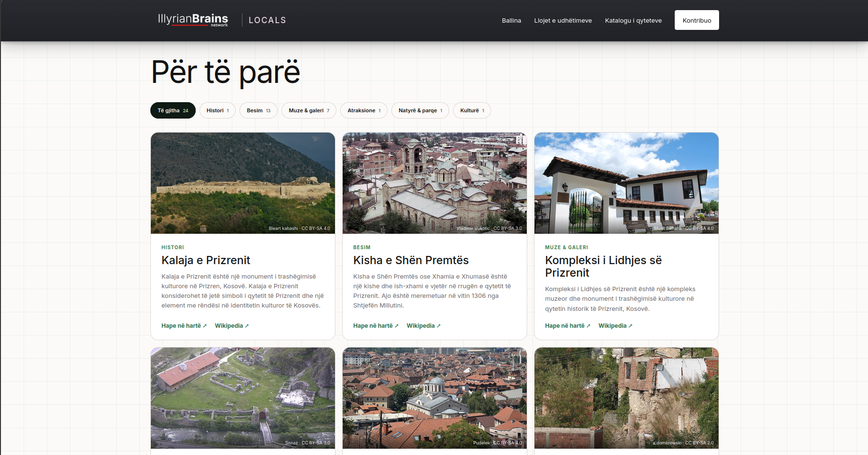Click HISTORI label on the fortress card

coord(173,247)
